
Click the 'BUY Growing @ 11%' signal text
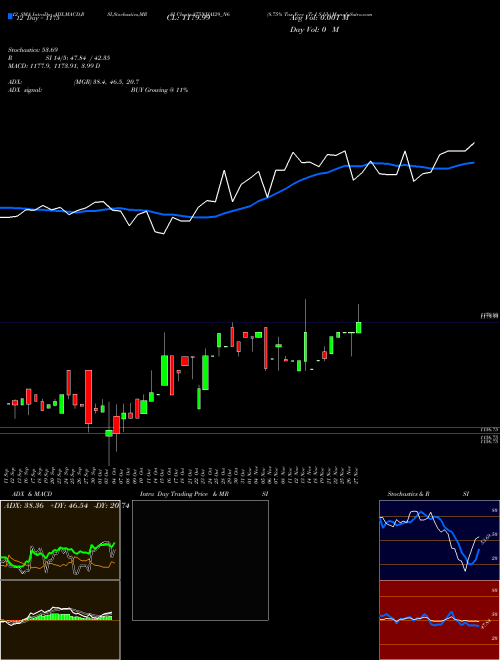click(159, 90)
